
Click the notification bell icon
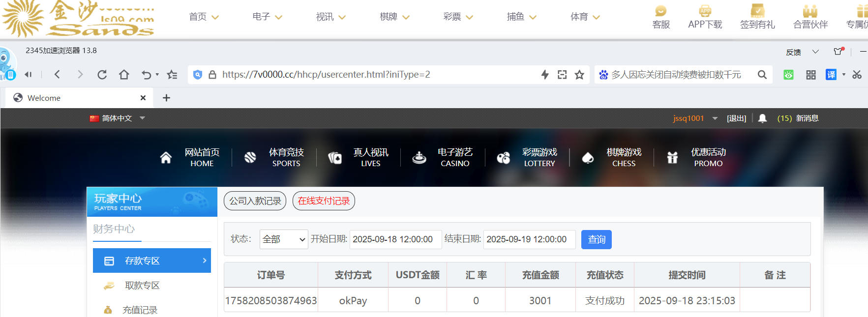coord(762,118)
